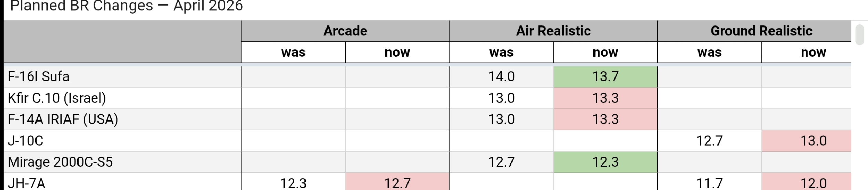
Task: Click the green 13.7 cell for F-16I Sufa
Action: pos(605,76)
